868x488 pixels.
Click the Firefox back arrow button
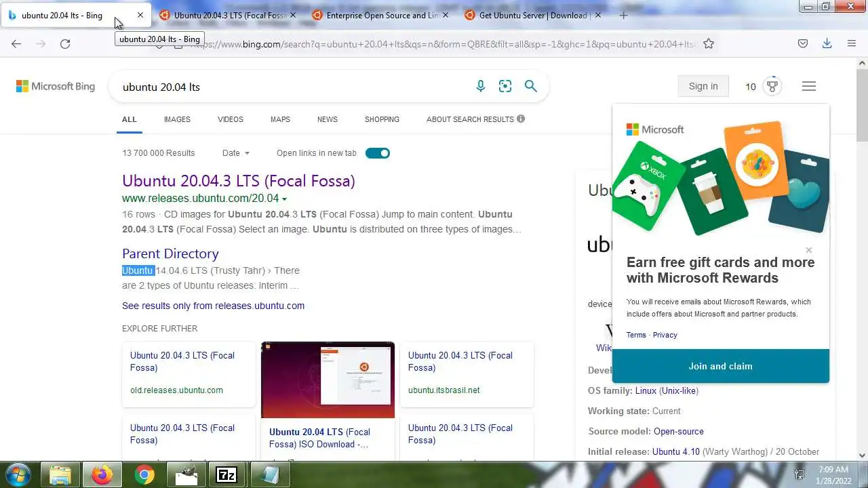(x=16, y=43)
